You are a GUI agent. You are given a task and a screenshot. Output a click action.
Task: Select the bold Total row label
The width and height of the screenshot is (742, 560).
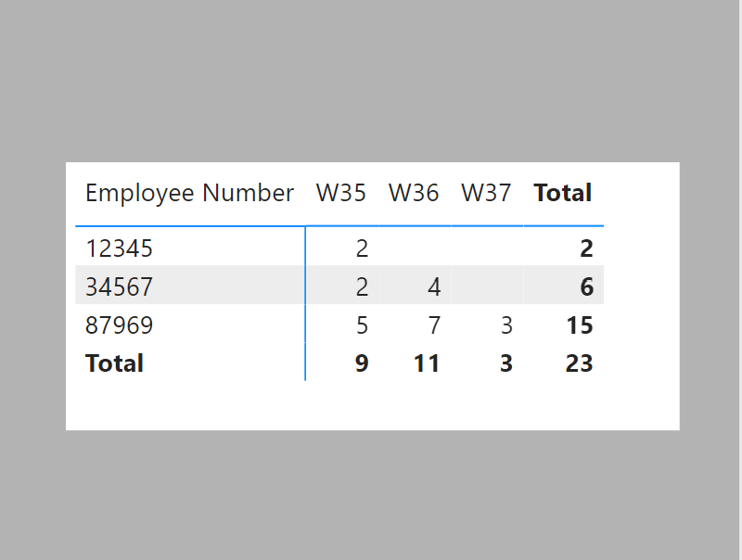(x=114, y=363)
